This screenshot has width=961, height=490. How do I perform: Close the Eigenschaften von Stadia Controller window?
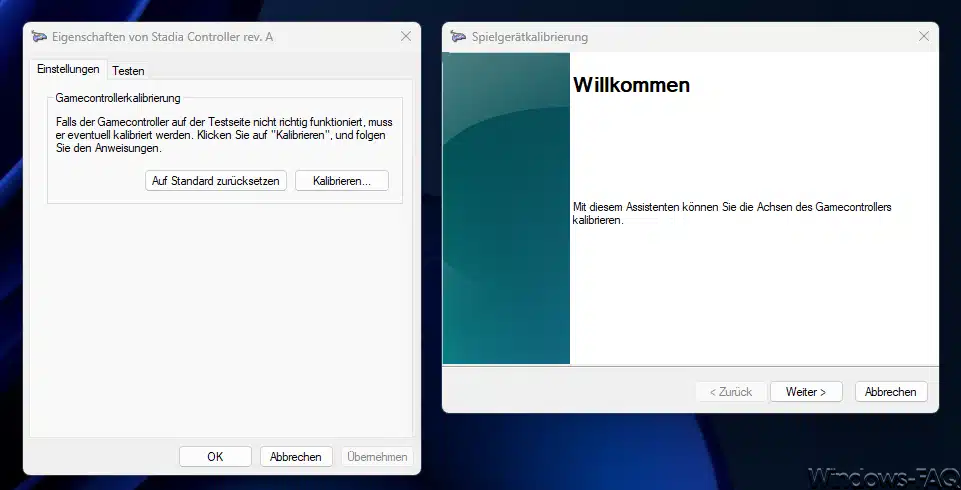click(406, 37)
